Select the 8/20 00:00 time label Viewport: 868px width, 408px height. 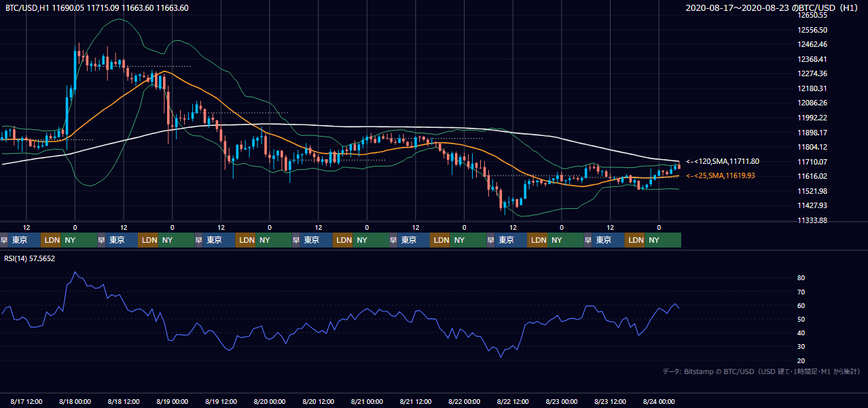pos(270,401)
